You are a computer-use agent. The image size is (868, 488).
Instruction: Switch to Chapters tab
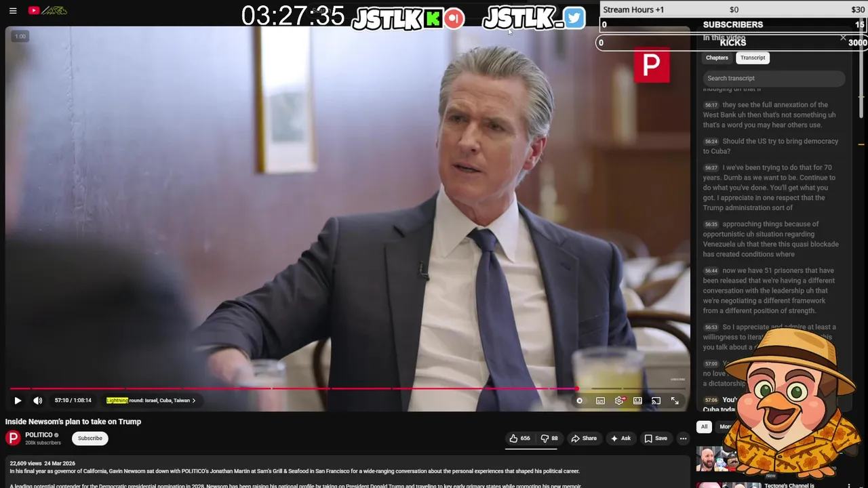coord(717,58)
